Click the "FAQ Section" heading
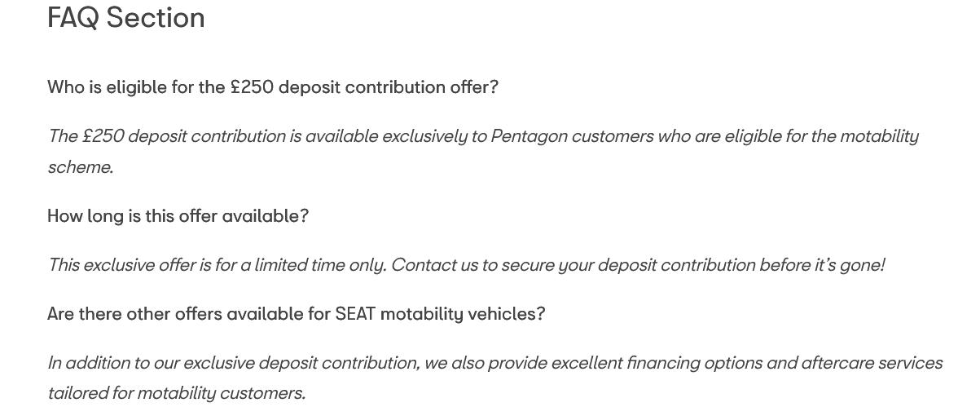This screenshot has width=980, height=407. pyautogui.click(x=126, y=18)
